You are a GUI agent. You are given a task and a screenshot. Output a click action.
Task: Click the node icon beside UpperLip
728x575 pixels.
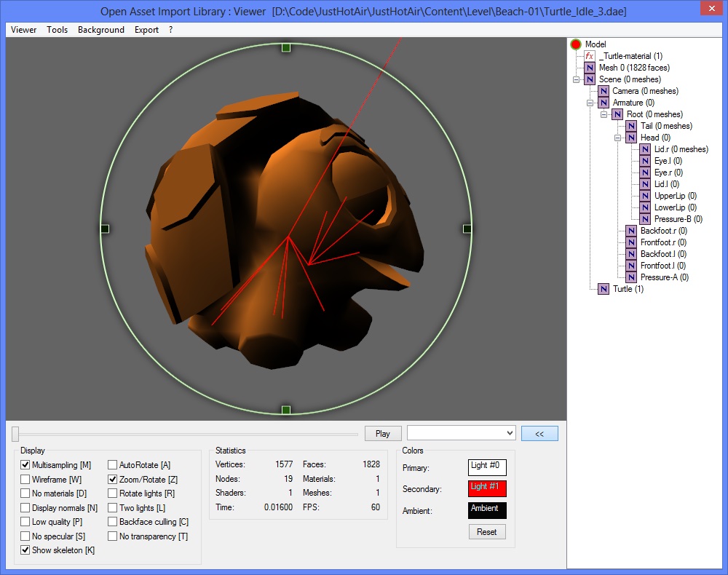pyautogui.click(x=645, y=196)
